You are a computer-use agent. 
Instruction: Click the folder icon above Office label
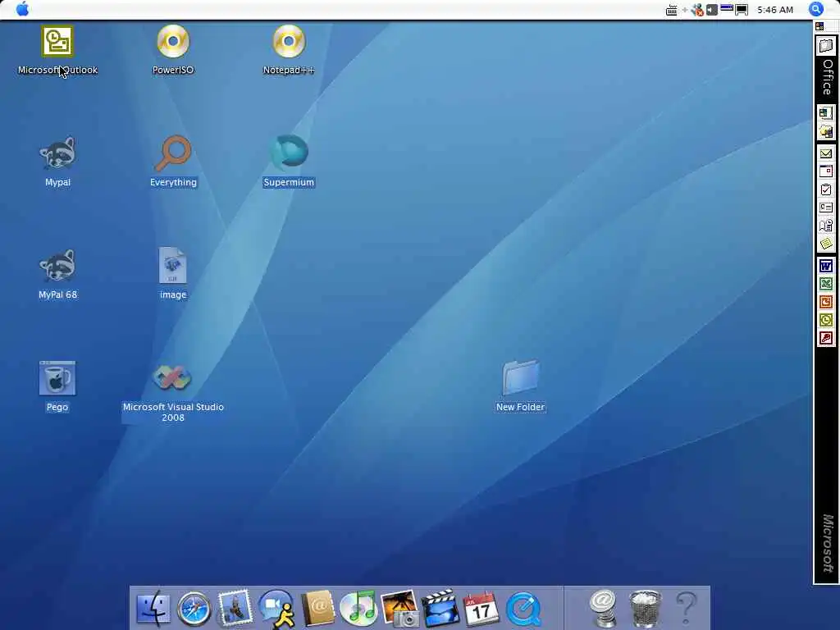tap(826, 46)
